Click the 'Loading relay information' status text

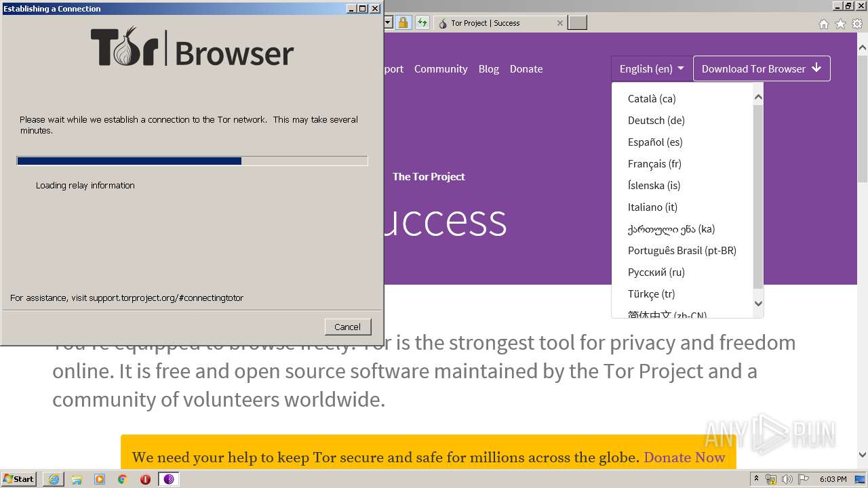85,185
